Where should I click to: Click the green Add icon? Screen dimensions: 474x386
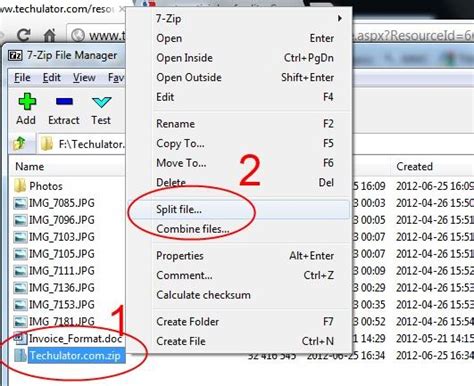coord(27,102)
